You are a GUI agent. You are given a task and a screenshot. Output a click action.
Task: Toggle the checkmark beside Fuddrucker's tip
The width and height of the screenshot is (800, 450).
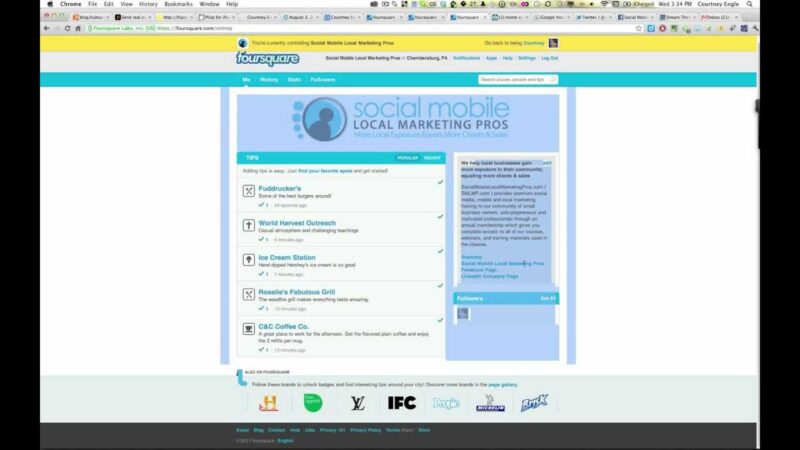pos(440,182)
